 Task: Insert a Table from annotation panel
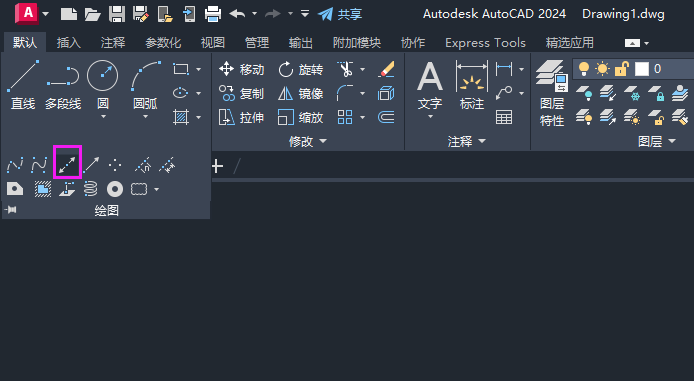(504, 117)
